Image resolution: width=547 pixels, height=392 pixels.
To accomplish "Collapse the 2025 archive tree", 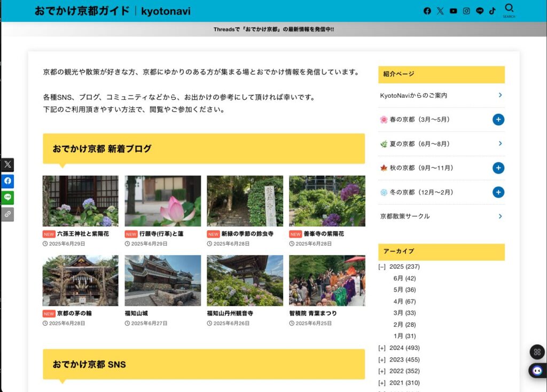I will [x=381, y=266].
